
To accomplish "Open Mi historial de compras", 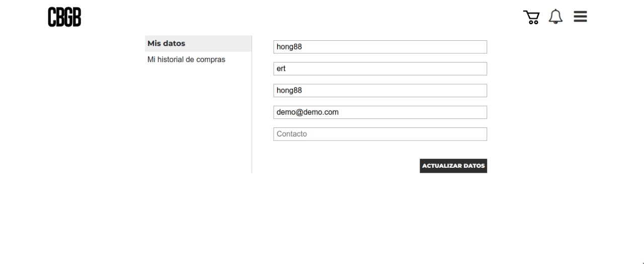I will pyautogui.click(x=186, y=59).
